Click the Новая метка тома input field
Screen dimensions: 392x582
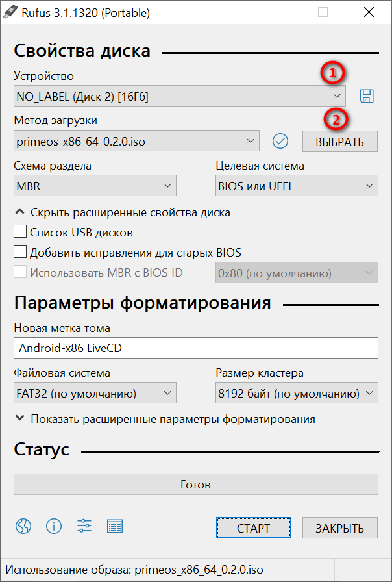pyautogui.click(x=196, y=348)
